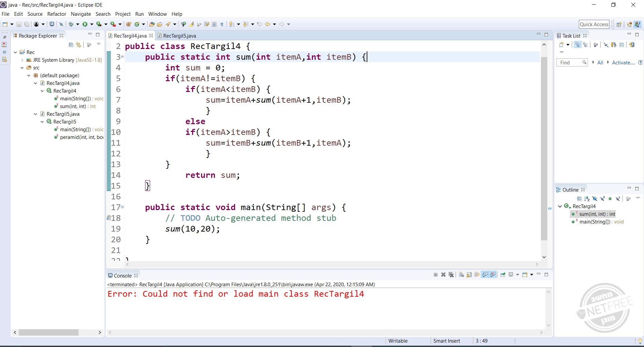Click the Save icon in the main toolbar

[19, 24]
